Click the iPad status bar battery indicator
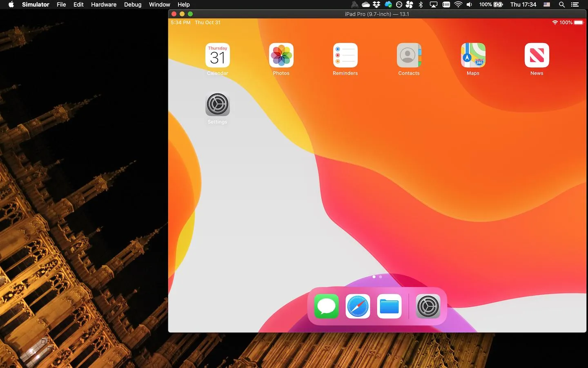This screenshot has width=588, height=368. point(579,22)
